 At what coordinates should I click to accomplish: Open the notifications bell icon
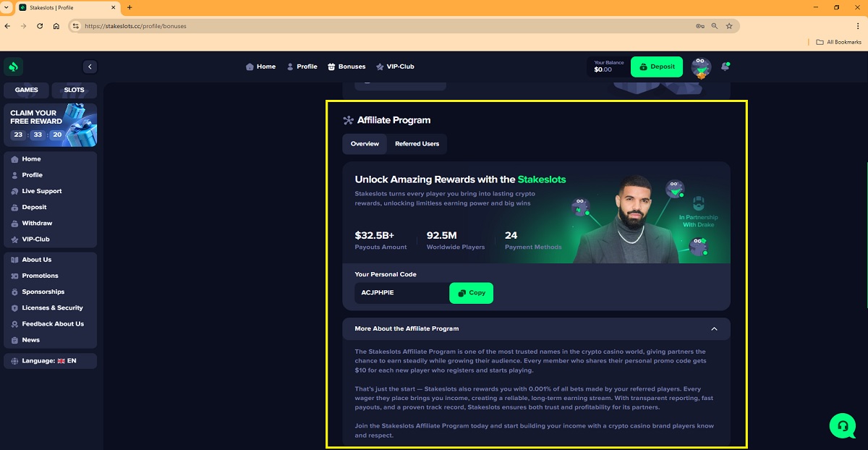click(726, 67)
